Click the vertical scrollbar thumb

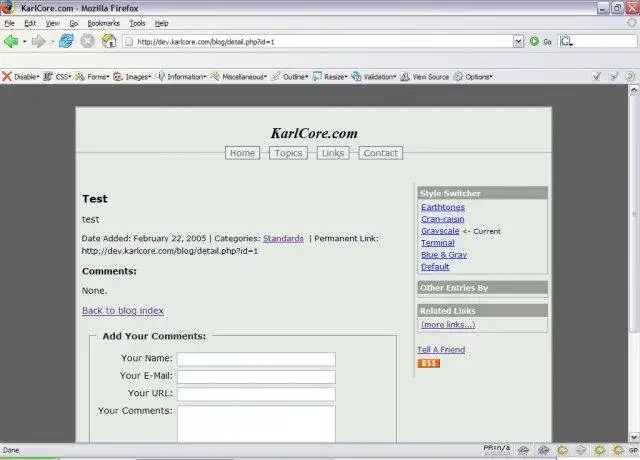[x=634, y=214]
